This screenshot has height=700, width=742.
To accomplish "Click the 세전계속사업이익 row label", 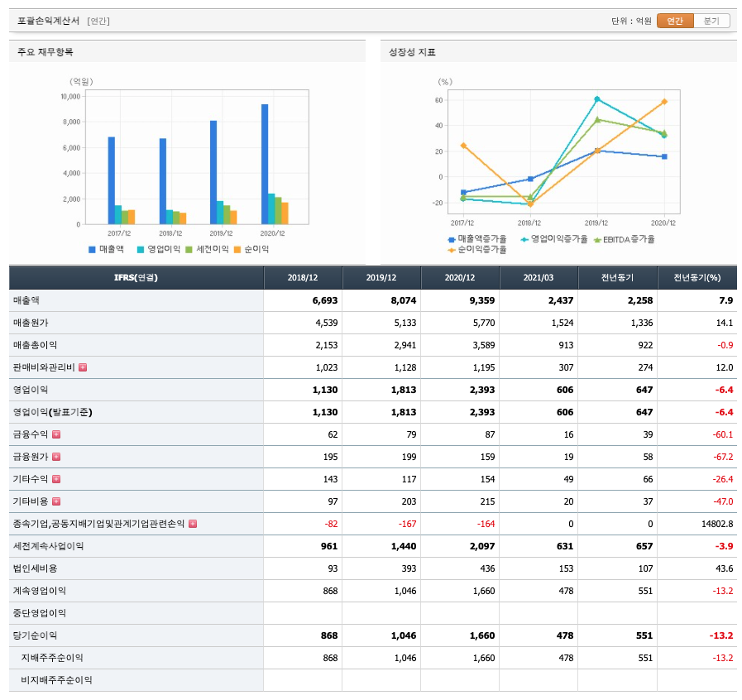I will 48,546.
